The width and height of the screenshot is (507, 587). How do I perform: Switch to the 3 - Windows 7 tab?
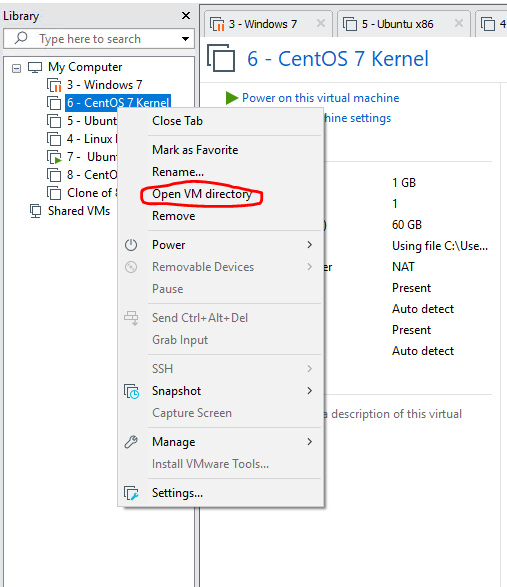[x=267, y=24]
